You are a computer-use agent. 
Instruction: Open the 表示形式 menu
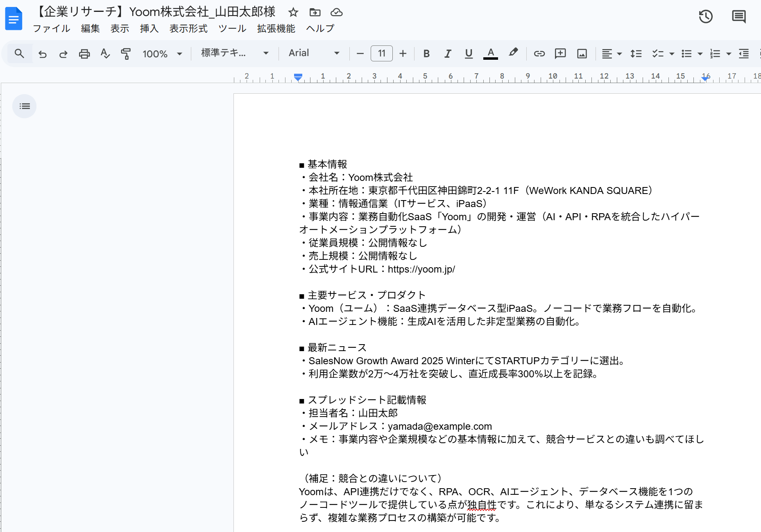(x=188, y=29)
